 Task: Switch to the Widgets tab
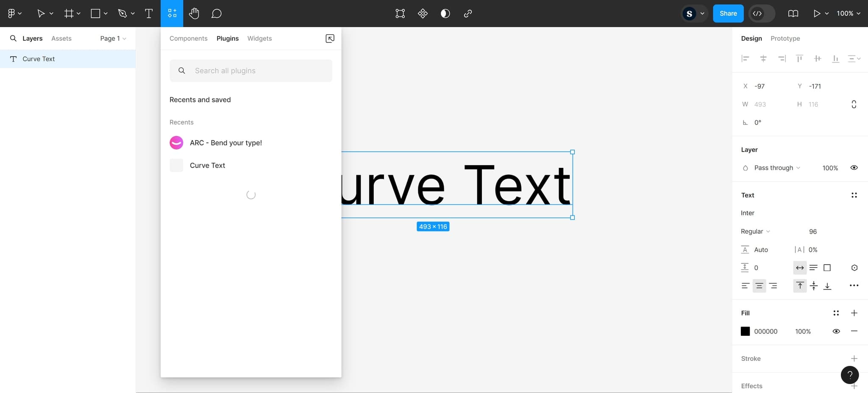(x=259, y=39)
